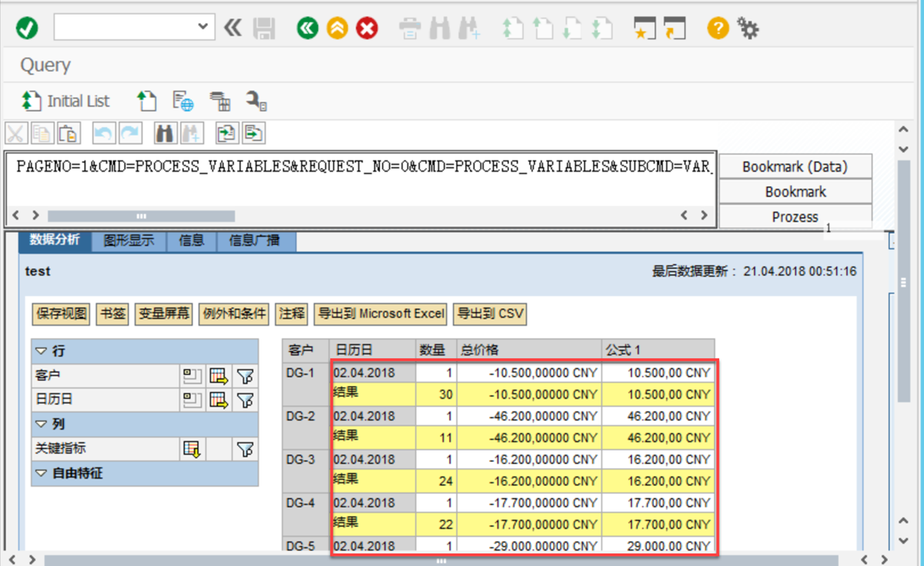Switch to the 图形显示 tab
Screen dimensions: 924x566
[129, 240]
